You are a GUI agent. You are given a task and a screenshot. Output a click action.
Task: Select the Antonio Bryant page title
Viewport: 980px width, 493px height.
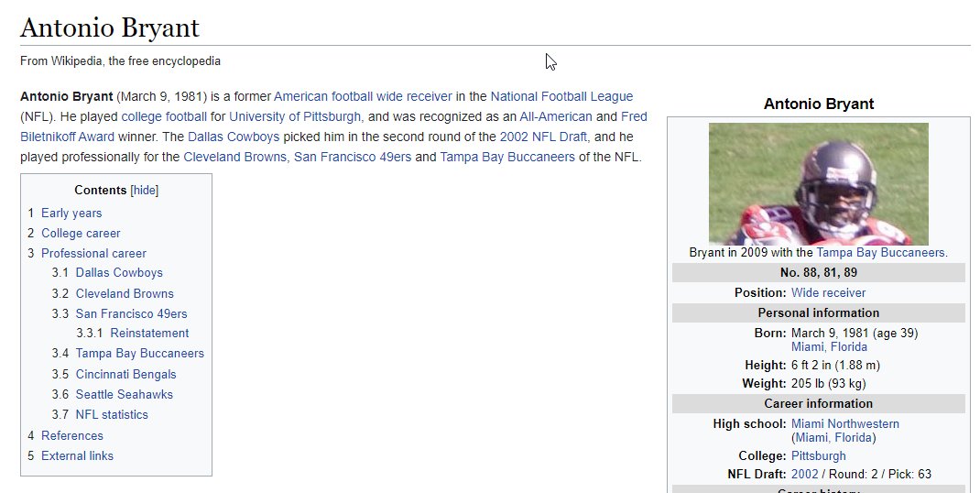click(x=109, y=27)
